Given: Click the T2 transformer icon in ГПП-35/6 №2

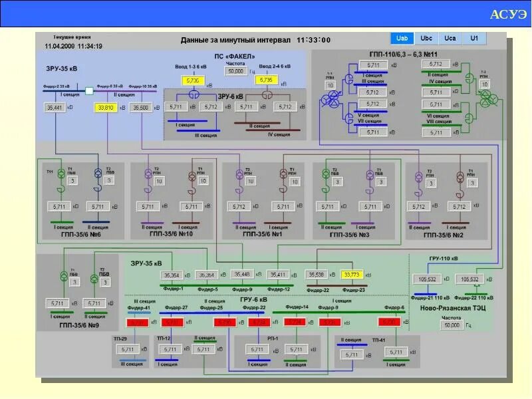Looking at the screenshot, I should (419, 177).
